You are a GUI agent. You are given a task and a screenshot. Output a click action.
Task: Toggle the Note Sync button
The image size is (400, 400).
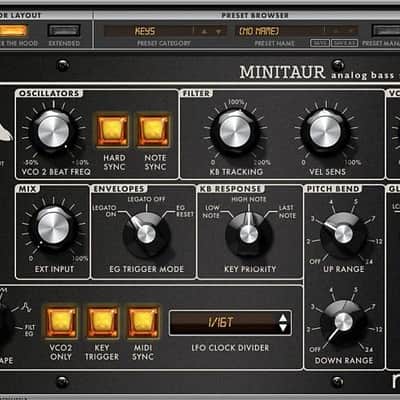click(x=154, y=131)
